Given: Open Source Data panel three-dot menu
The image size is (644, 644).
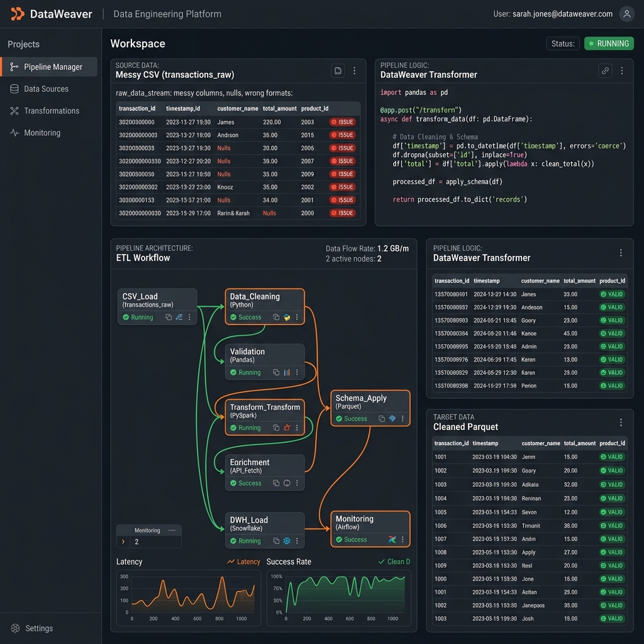Looking at the screenshot, I should 355,70.
